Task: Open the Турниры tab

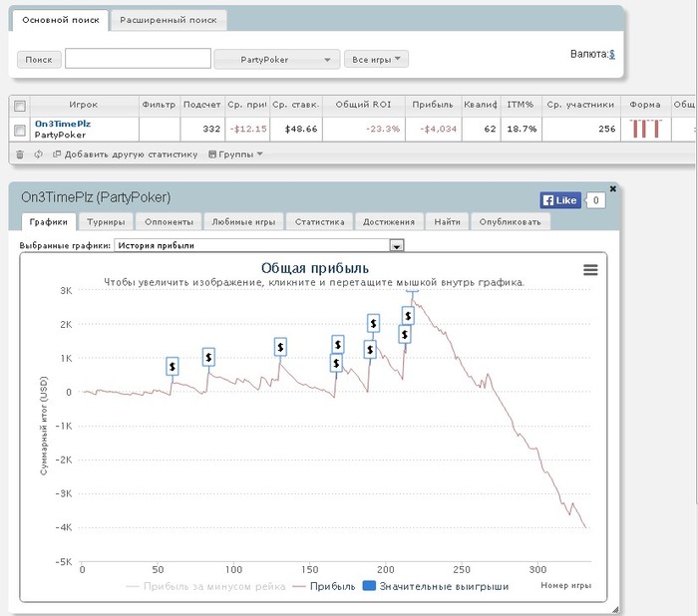Action: pos(106,221)
